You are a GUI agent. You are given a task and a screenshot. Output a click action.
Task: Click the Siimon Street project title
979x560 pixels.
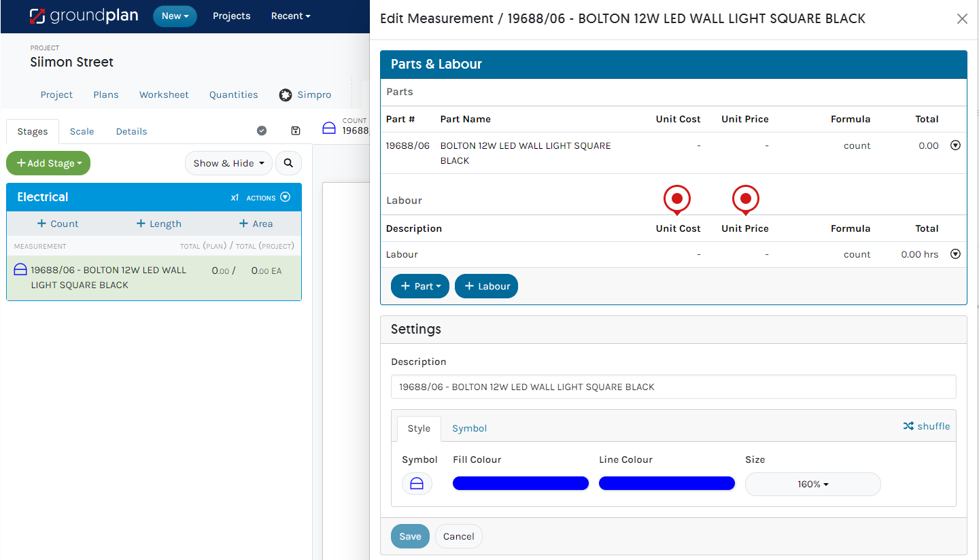point(72,62)
